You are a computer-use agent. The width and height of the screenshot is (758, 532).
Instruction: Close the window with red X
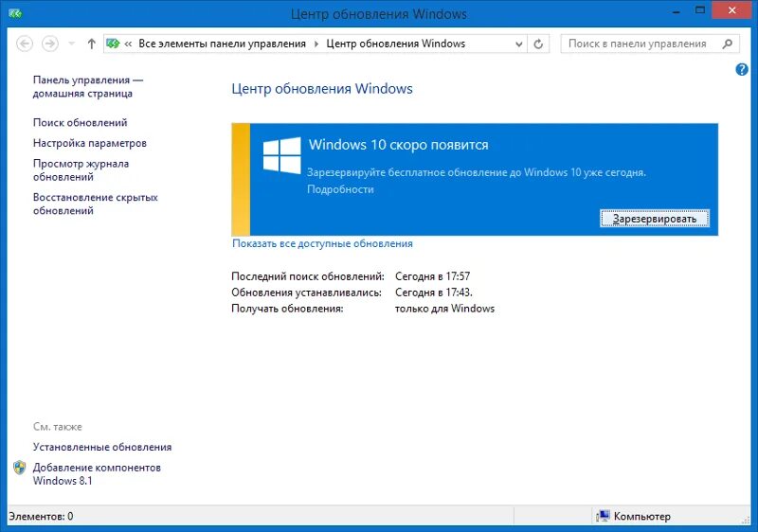click(731, 10)
